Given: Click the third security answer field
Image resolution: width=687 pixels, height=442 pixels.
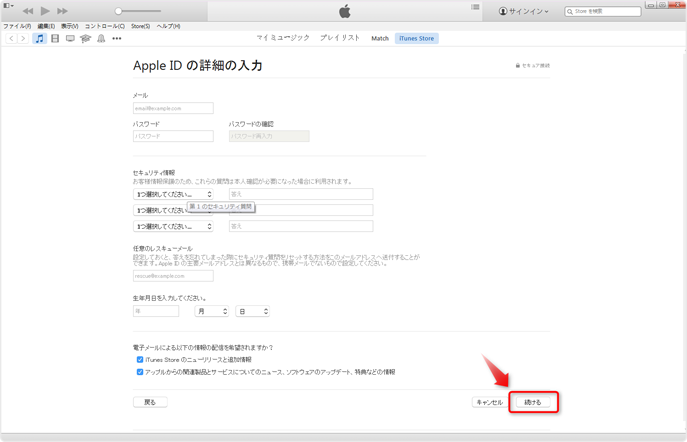Looking at the screenshot, I should [x=301, y=226].
